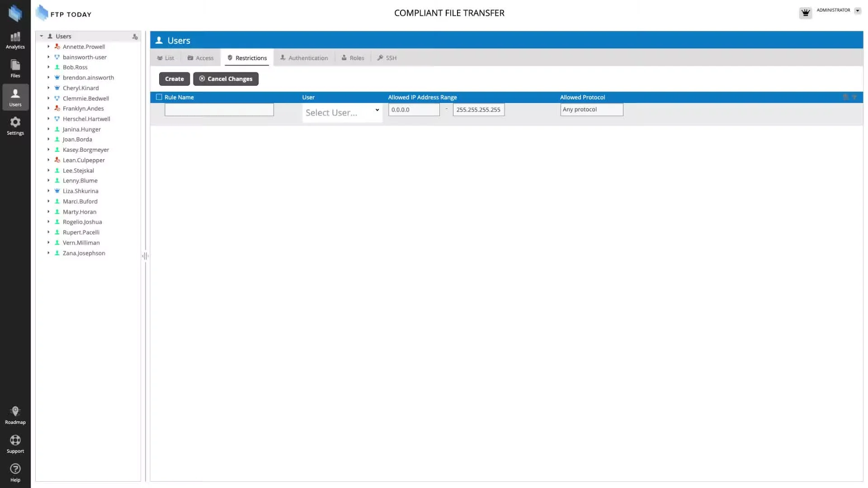Click the Cancel Changes button
Image resolution: width=868 pixels, height=488 pixels.
(x=226, y=79)
